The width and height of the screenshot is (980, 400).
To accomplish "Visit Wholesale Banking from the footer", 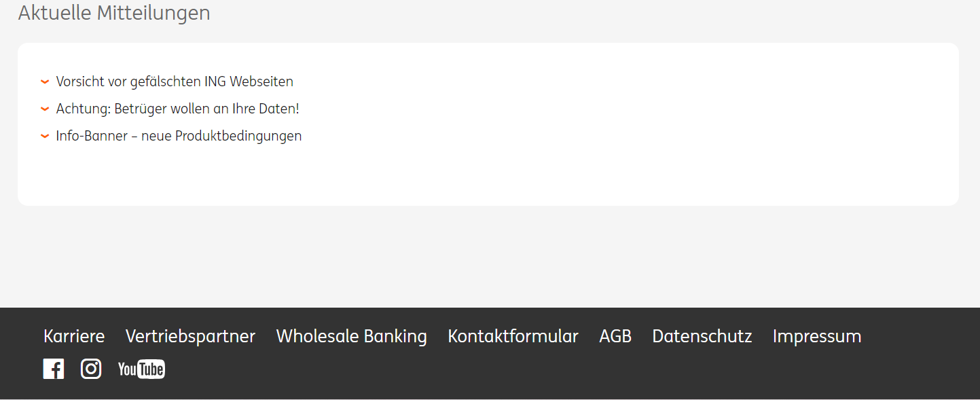I will 351,336.
